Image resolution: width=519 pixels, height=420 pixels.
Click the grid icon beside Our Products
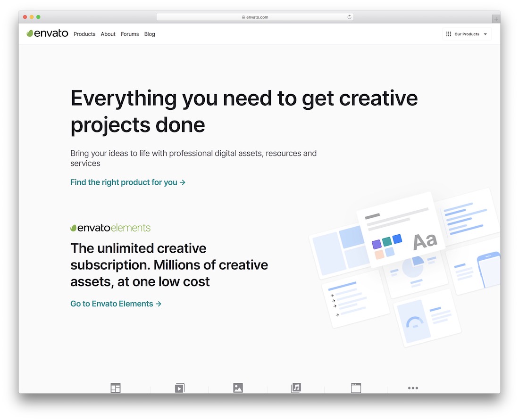[x=449, y=34]
